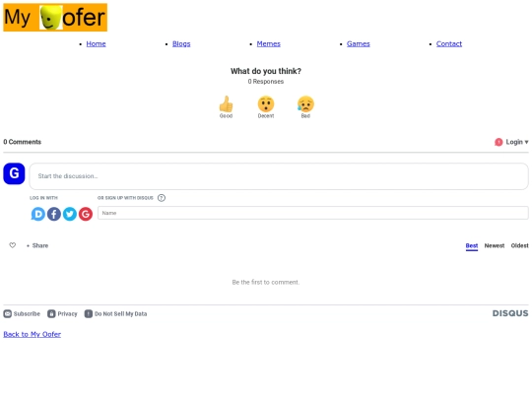Open the Memes navigation link
Screen dimensions: 532x399
click(268, 43)
